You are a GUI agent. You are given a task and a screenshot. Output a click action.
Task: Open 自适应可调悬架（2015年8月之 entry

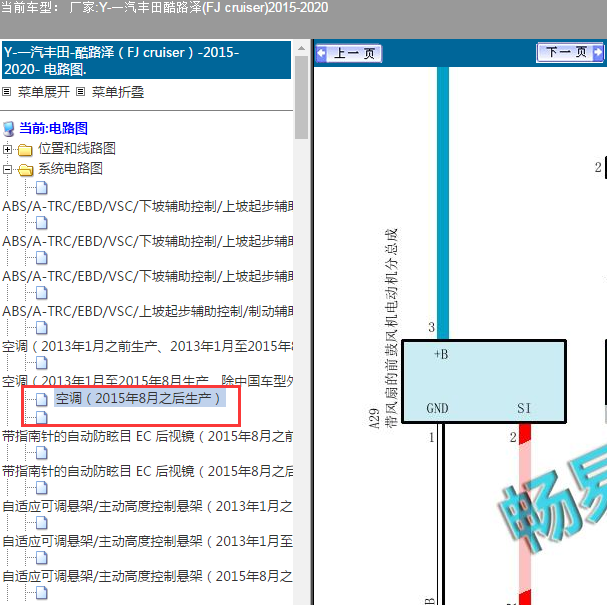147,576
